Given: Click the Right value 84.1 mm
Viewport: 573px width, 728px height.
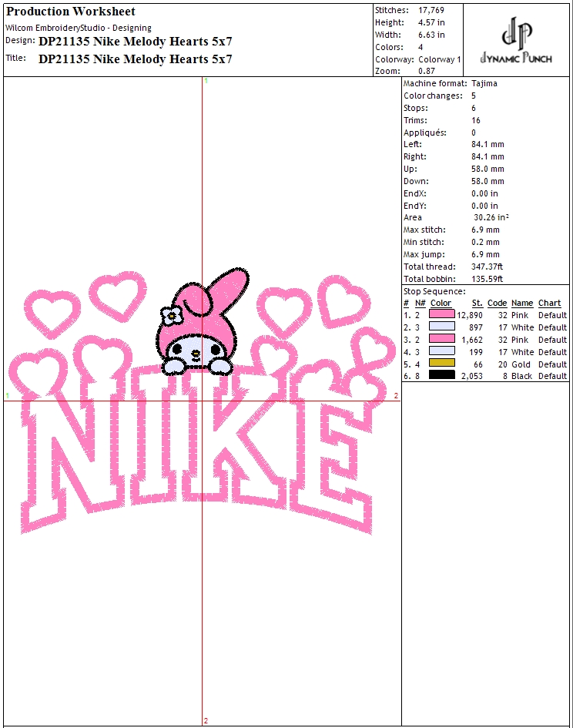Looking at the screenshot, I should (x=488, y=157).
